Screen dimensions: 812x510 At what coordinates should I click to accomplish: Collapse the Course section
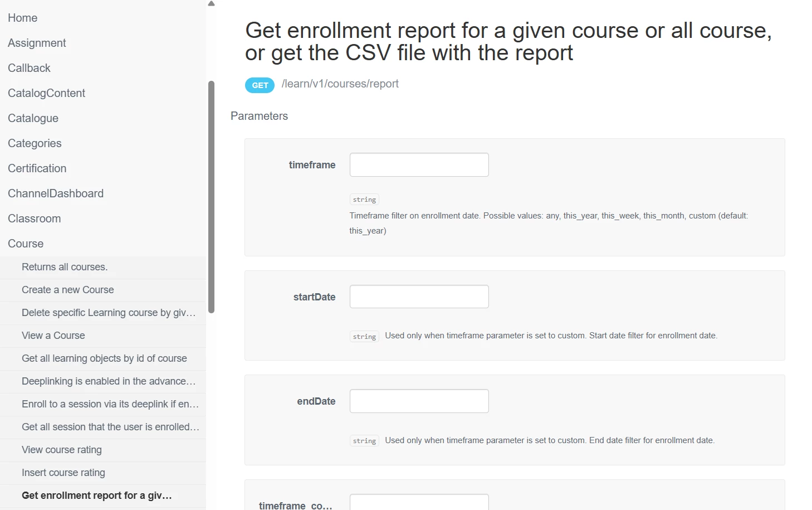point(26,244)
